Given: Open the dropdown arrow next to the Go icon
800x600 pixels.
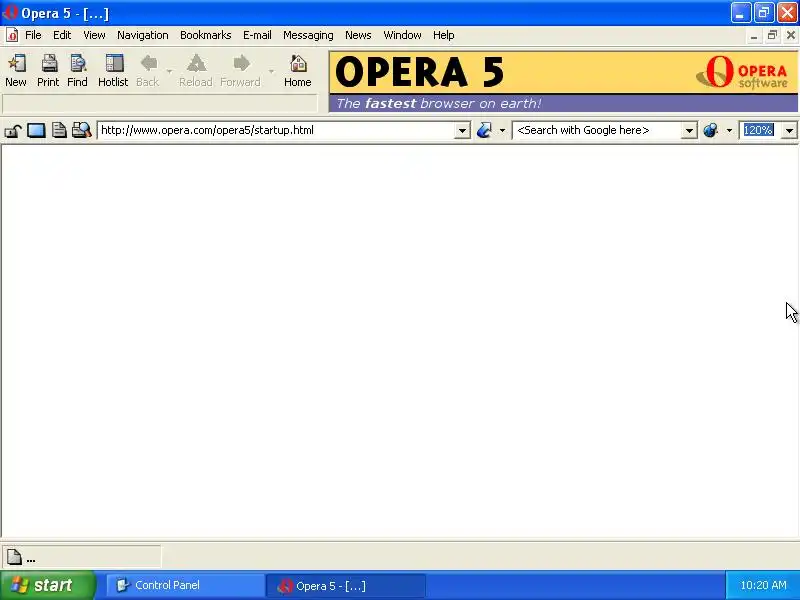Looking at the screenshot, I should 503,131.
